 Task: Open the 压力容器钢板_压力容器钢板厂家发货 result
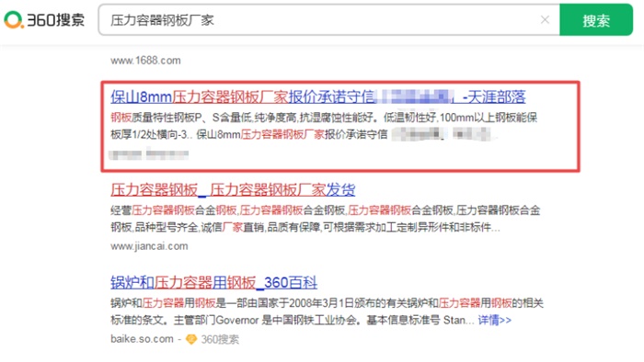pyautogui.click(x=233, y=190)
